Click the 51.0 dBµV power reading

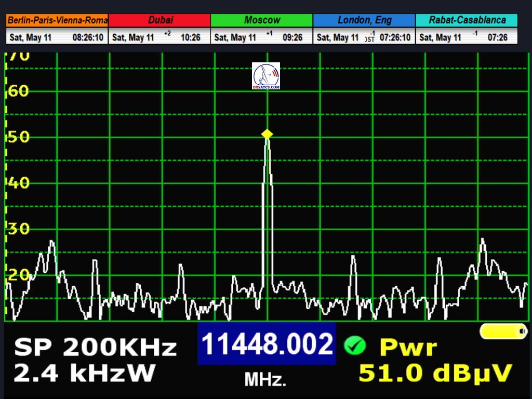point(435,373)
